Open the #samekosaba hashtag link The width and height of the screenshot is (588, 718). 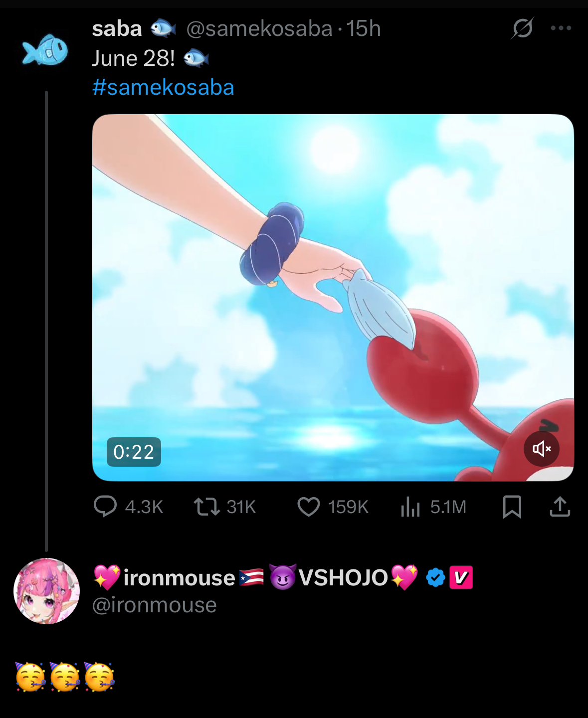[x=163, y=87]
